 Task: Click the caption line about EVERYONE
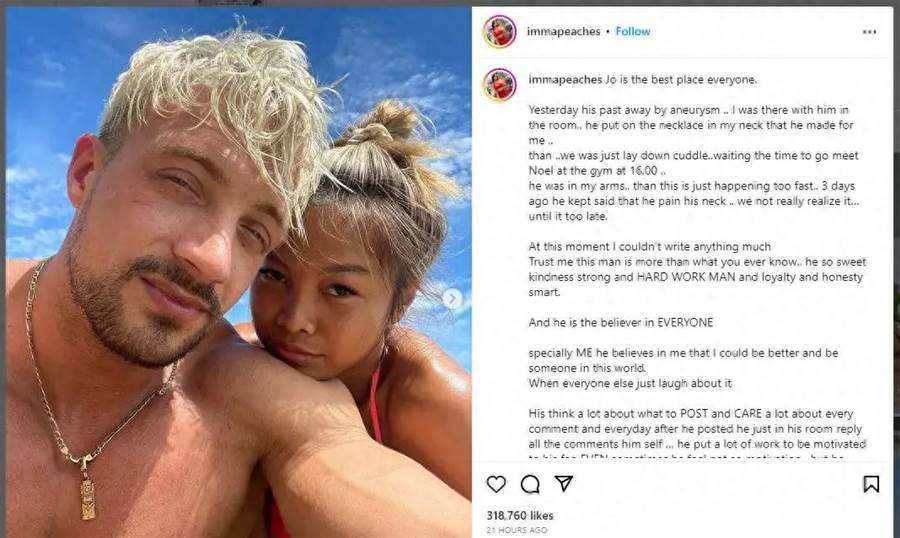click(620, 323)
